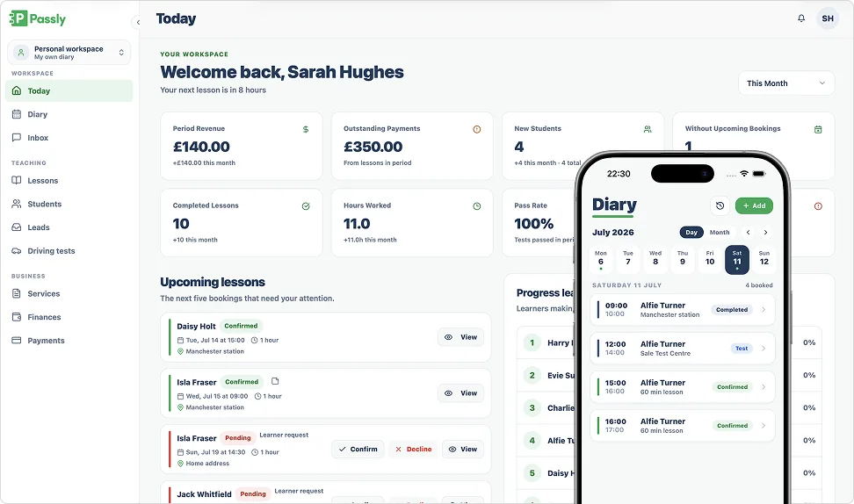
Task: Open the SH user avatar menu
Action: tap(828, 18)
